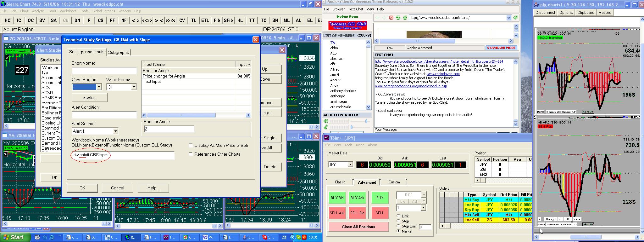This screenshot has height=242, width=644.
Task: Expand the Alert Sound dropdown
Action: [x=115, y=131]
